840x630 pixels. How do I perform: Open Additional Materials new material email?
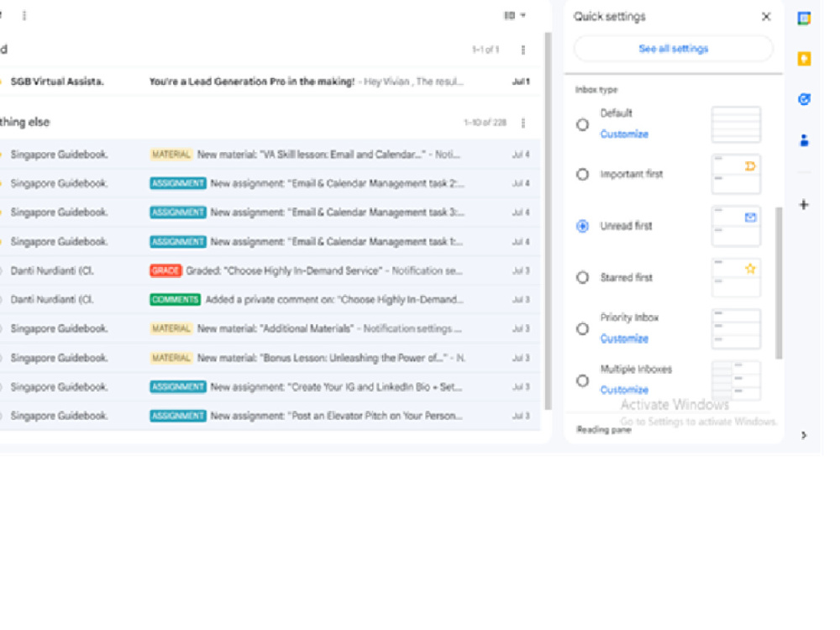pos(268,328)
